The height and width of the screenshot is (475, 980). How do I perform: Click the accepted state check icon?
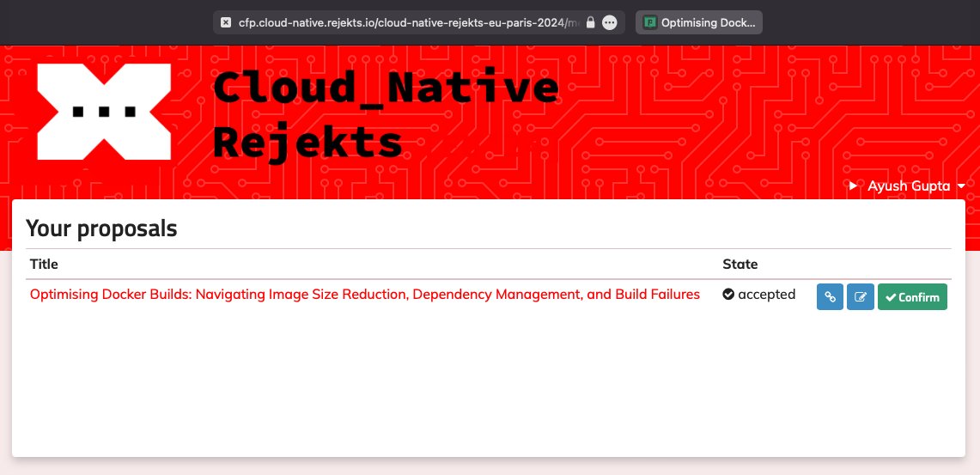click(x=728, y=294)
